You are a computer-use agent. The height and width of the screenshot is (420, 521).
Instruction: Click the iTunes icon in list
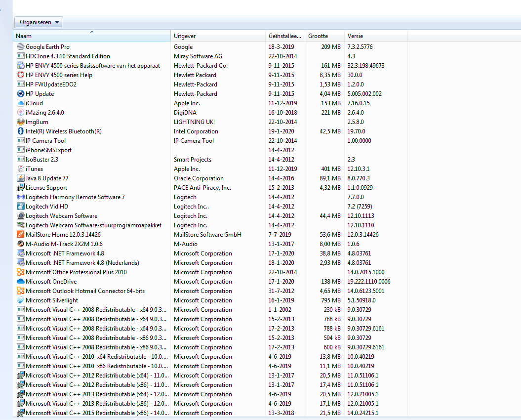click(21, 169)
